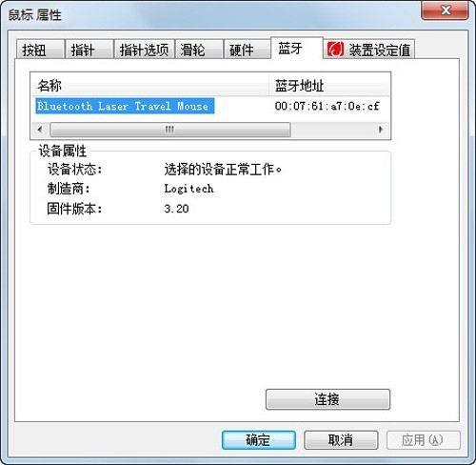Click the 连接 button

327,399
